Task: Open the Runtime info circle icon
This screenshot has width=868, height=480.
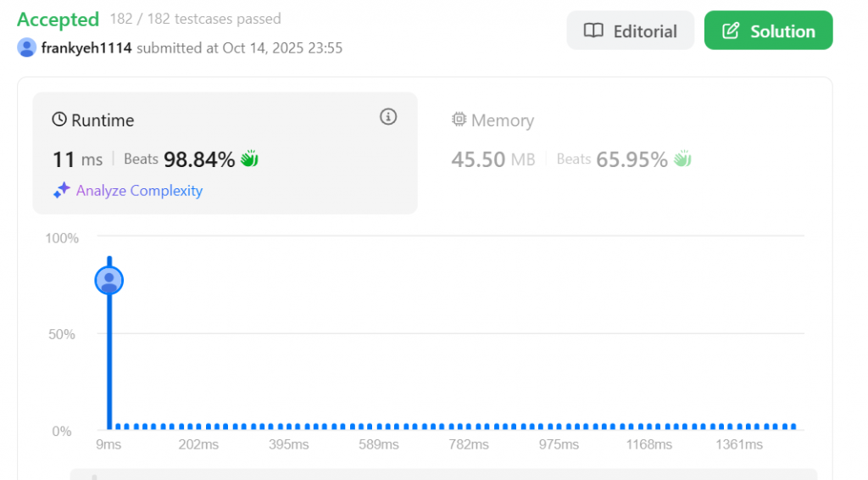Action: (x=388, y=117)
